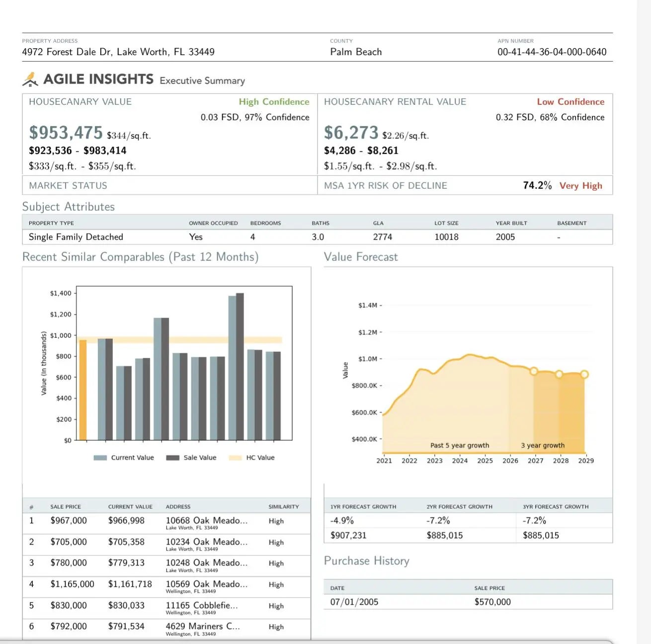Click the 2028 forecast circle marker

coord(559,374)
